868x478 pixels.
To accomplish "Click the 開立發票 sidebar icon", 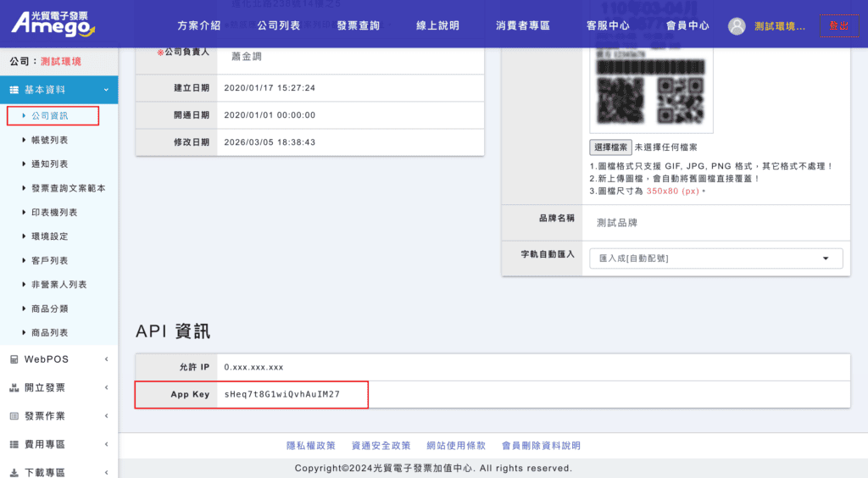I will tap(14, 388).
